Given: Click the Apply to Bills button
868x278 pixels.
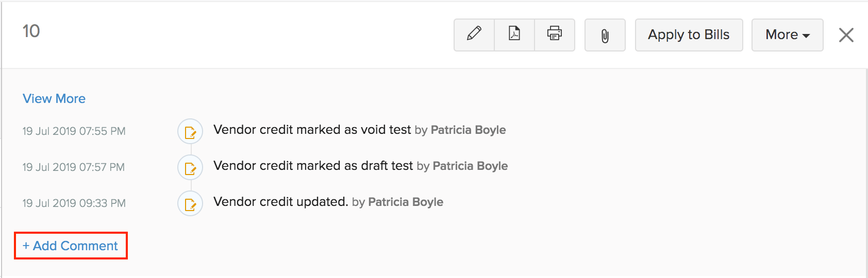Looking at the screenshot, I should [689, 35].
